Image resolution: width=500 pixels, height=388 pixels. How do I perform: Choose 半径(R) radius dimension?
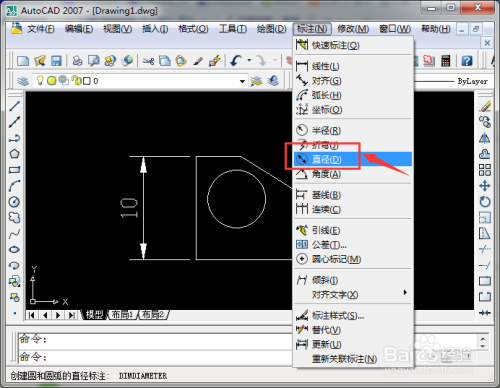click(x=353, y=130)
